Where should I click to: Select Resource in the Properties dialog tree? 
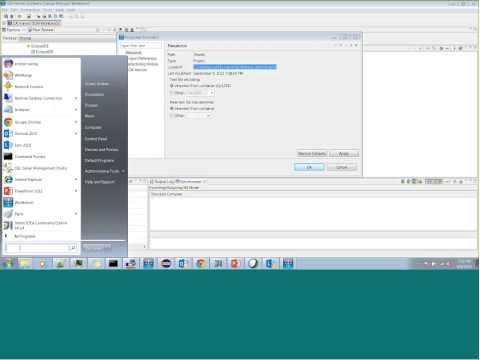coord(134,53)
